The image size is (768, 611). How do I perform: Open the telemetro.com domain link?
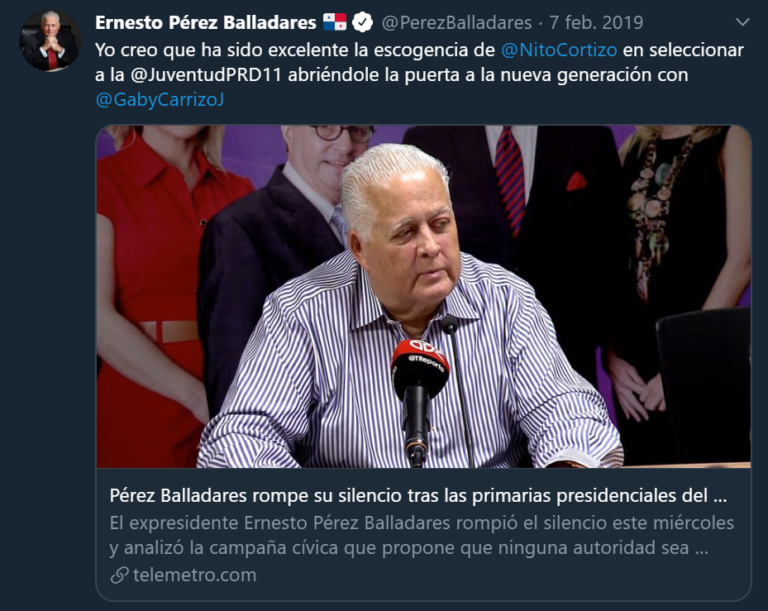194,575
